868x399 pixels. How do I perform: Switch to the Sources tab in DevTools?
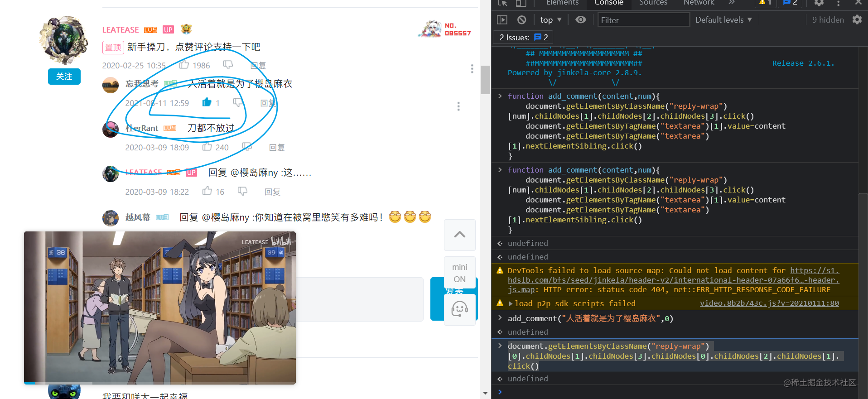653,3
